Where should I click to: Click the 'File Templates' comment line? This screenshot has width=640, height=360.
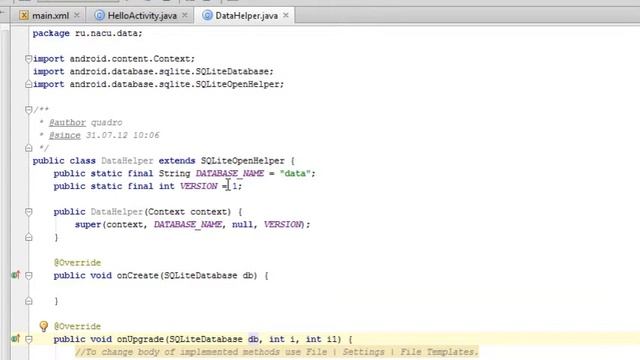276,352
